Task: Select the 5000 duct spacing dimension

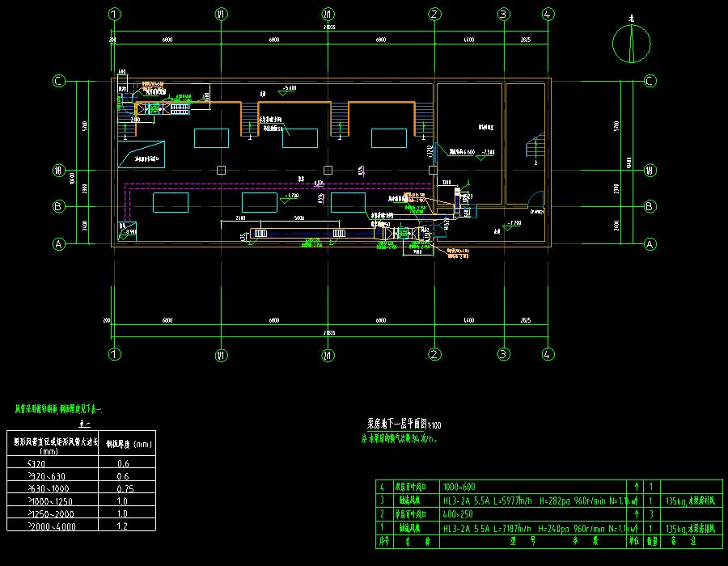Action: point(299,218)
